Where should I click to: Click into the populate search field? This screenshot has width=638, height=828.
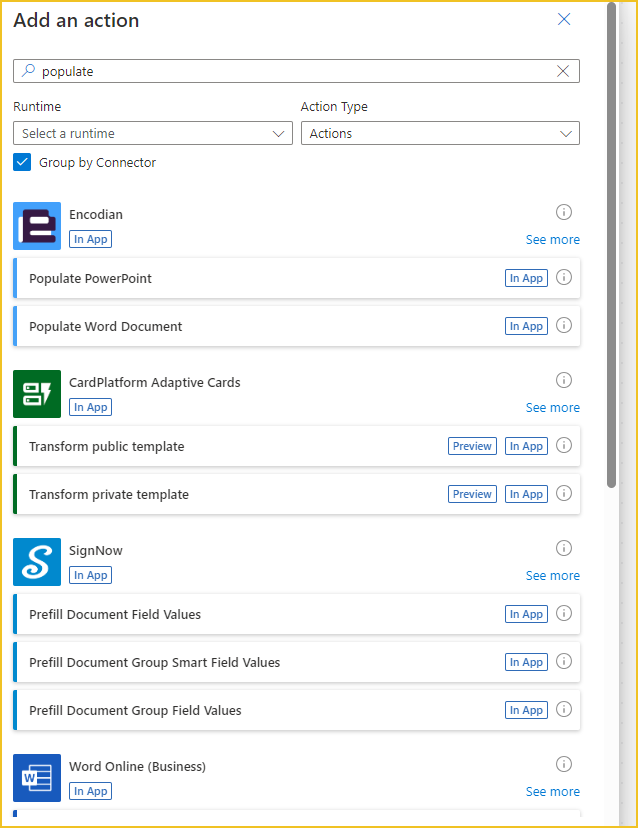[296, 71]
